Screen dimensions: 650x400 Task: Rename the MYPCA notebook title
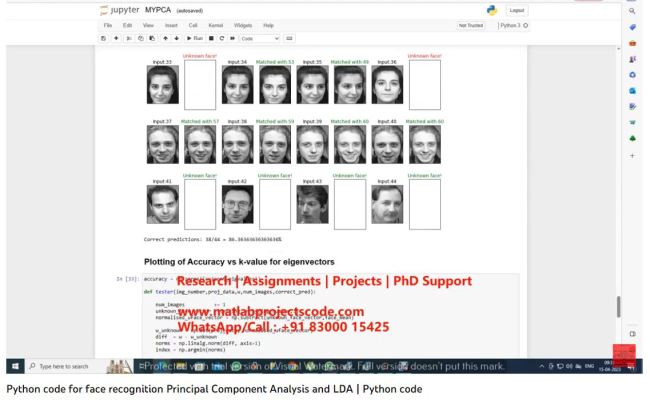tap(158, 10)
